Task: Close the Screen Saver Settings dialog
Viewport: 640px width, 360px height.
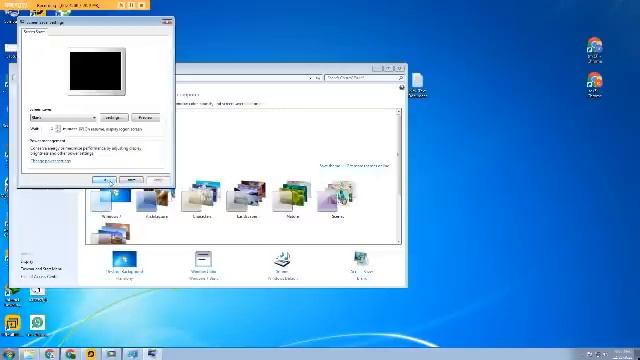Action: [167, 22]
